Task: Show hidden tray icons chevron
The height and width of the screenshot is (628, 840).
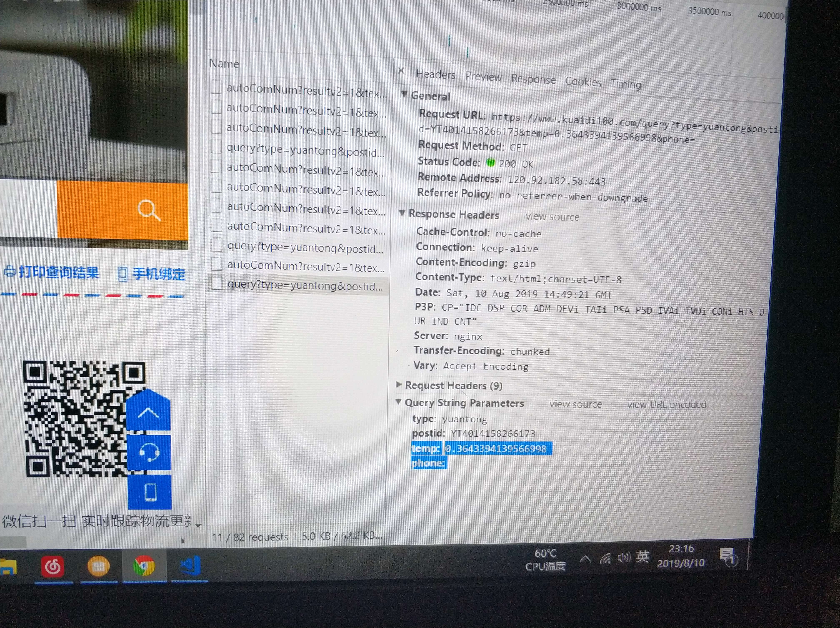Action: [585, 559]
